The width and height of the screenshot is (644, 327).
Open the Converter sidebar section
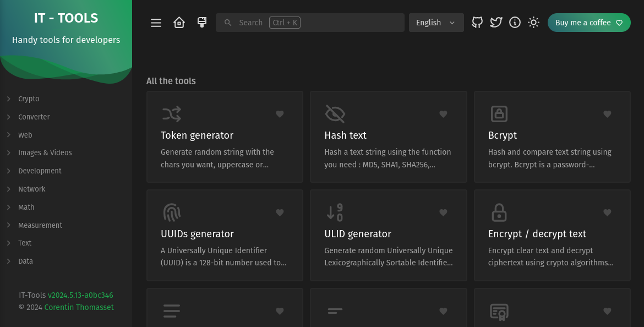pos(34,117)
